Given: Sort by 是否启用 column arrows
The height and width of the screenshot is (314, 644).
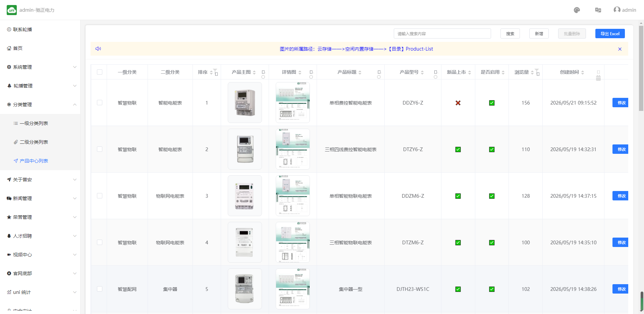Looking at the screenshot, I should 503,72.
